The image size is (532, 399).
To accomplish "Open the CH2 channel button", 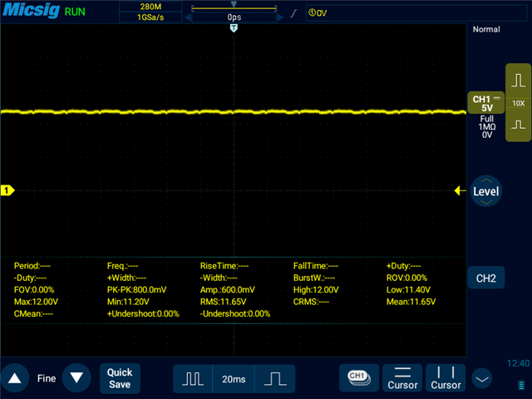I will point(485,278).
